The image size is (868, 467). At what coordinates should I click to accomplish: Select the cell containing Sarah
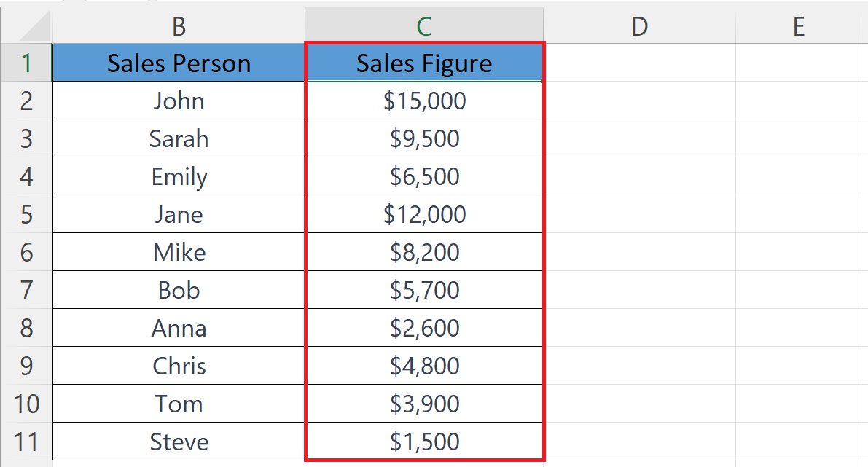[x=179, y=138]
